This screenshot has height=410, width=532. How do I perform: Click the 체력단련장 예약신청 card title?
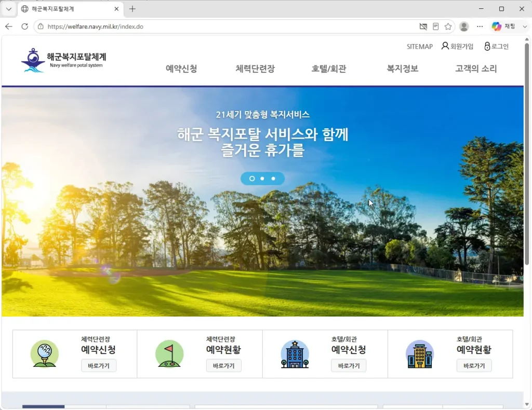coord(98,349)
